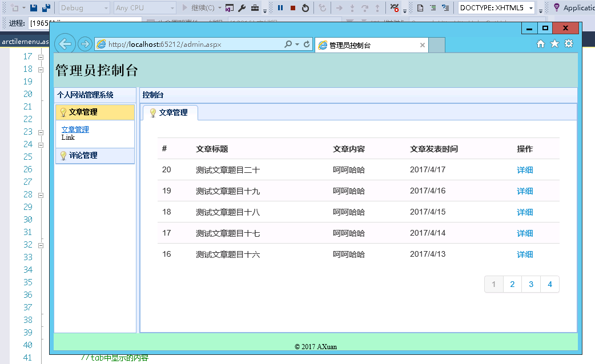Click the browser address bar URL
The image size is (595, 364).
pos(164,45)
